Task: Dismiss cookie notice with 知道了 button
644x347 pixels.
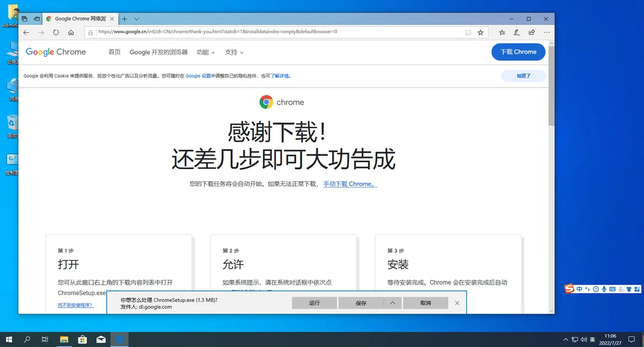Action: (524, 76)
